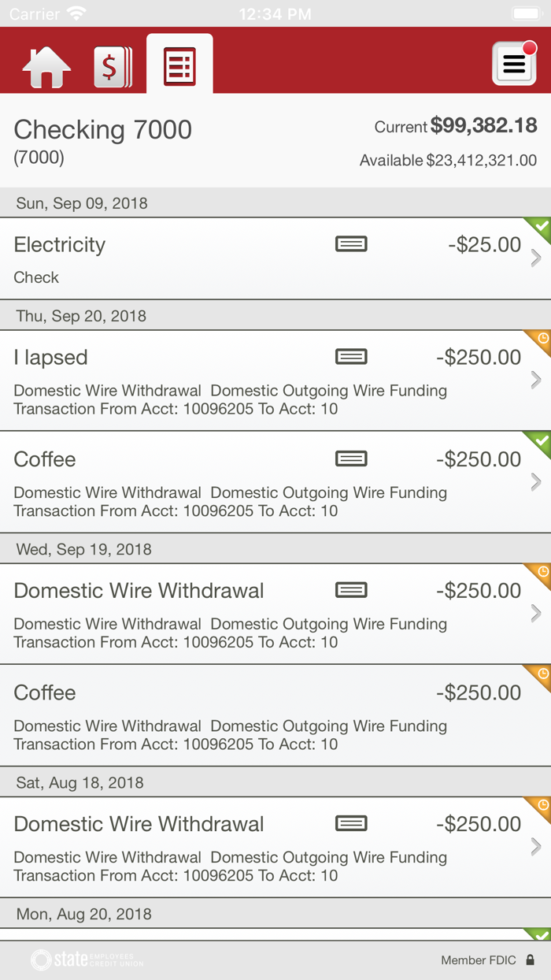Tap the Member FDIC lock icon

coord(531,960)
